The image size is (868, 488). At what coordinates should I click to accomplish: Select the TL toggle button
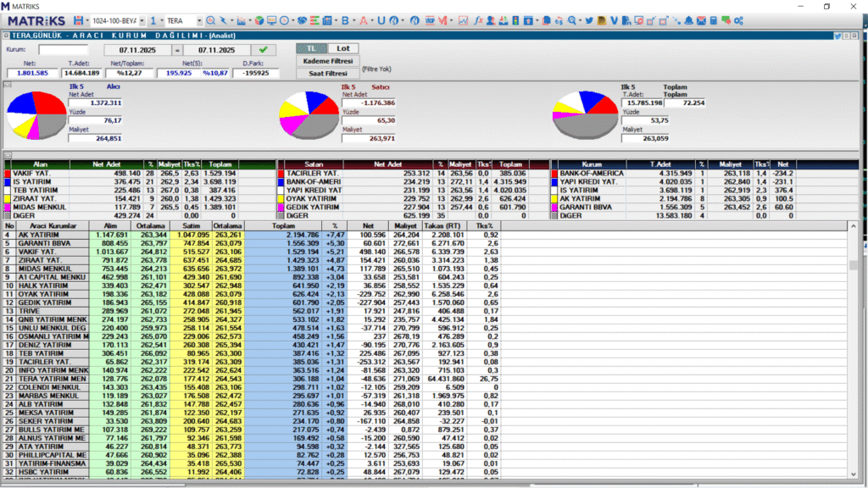click(x=311, y=48)
